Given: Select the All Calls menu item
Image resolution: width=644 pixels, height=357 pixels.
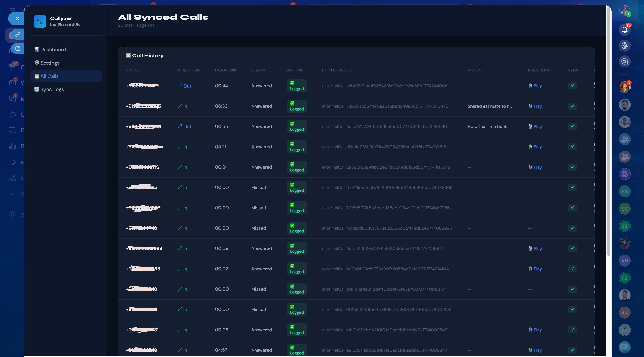Looking at the screenshot, I should coord(50,76).
